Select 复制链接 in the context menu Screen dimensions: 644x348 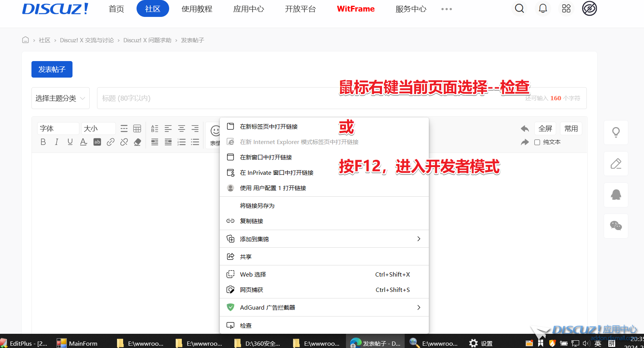coord(252,221)
